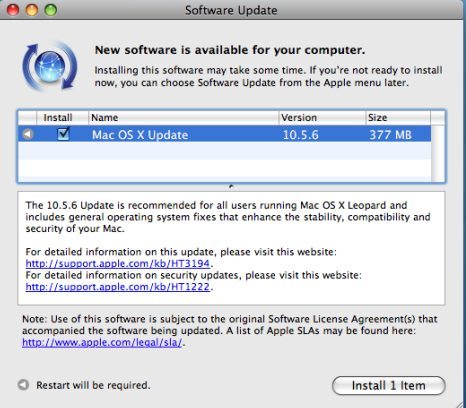Sort updates by the Size column header
466x408 pixels.
398,118
